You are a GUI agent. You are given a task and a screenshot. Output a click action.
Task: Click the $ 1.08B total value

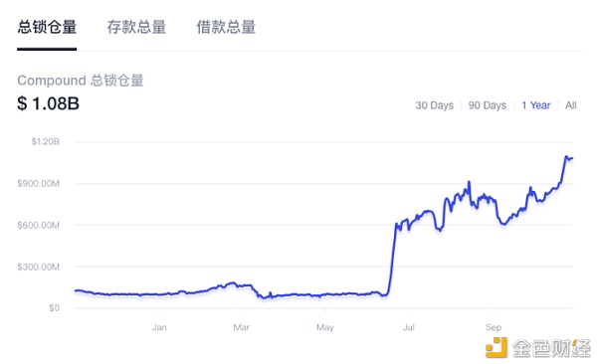click(x=49, y=103)
